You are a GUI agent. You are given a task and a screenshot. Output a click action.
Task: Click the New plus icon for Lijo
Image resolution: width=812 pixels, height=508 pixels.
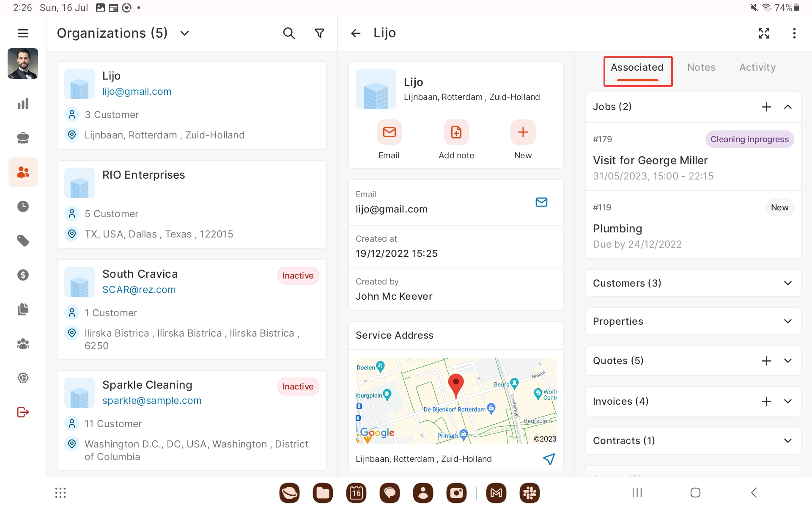click(x=523, y=133)
